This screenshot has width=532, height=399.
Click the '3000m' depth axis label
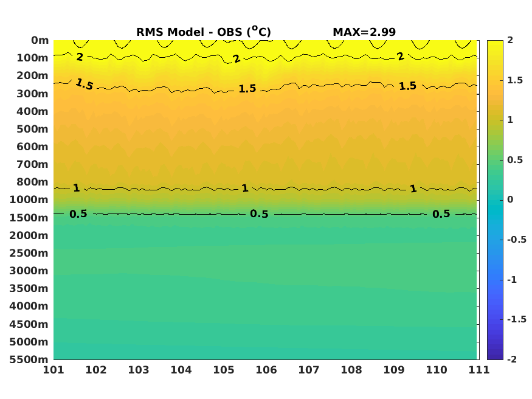tap(29, 271)
